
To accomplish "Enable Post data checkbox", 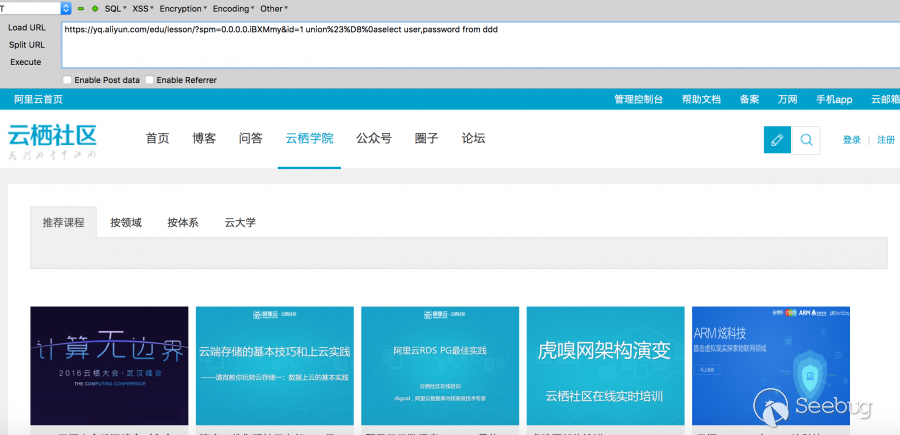I will [67, 80].
